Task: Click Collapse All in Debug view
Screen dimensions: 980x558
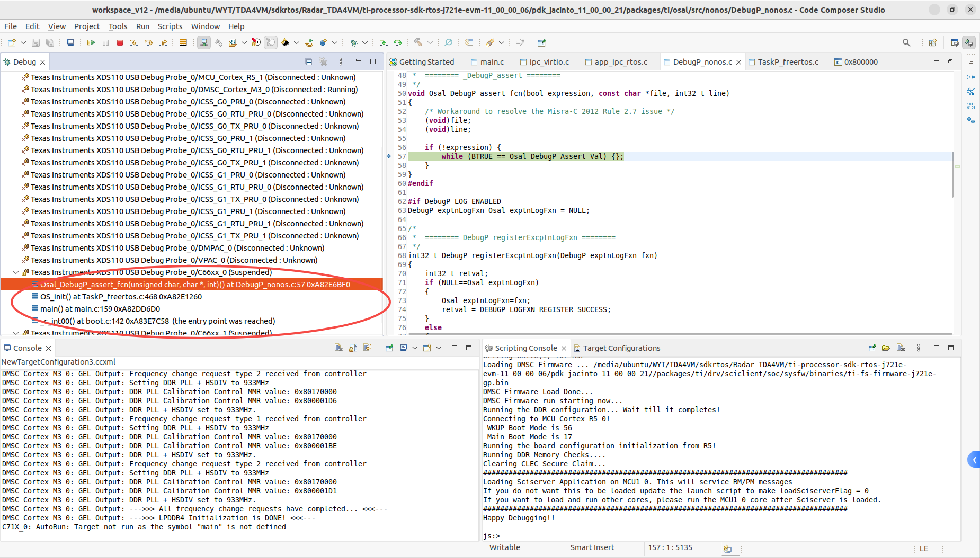Action: point(309,62)
